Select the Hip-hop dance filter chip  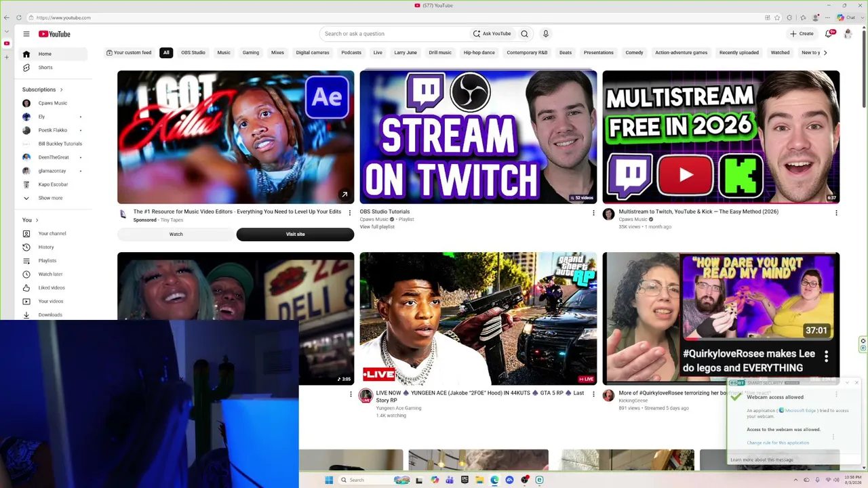pyautogui.click(x=479, y=52)
